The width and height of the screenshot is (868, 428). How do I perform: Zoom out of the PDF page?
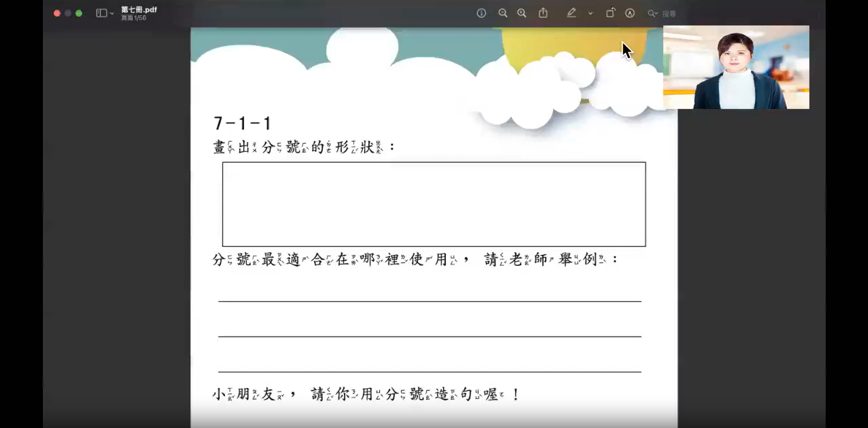click(x=503, y=13)
